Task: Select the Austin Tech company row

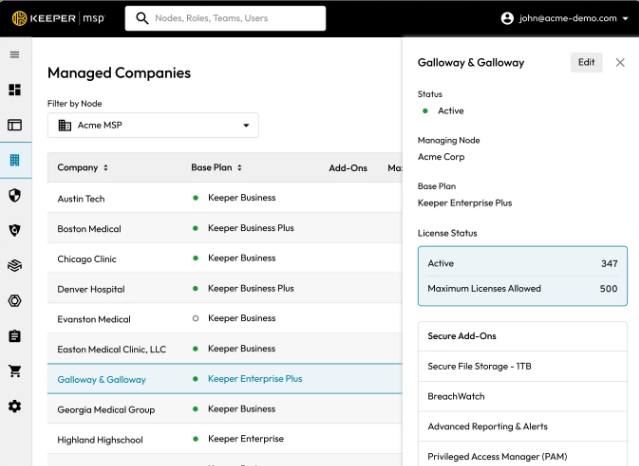Action: (x=81, y=199)
